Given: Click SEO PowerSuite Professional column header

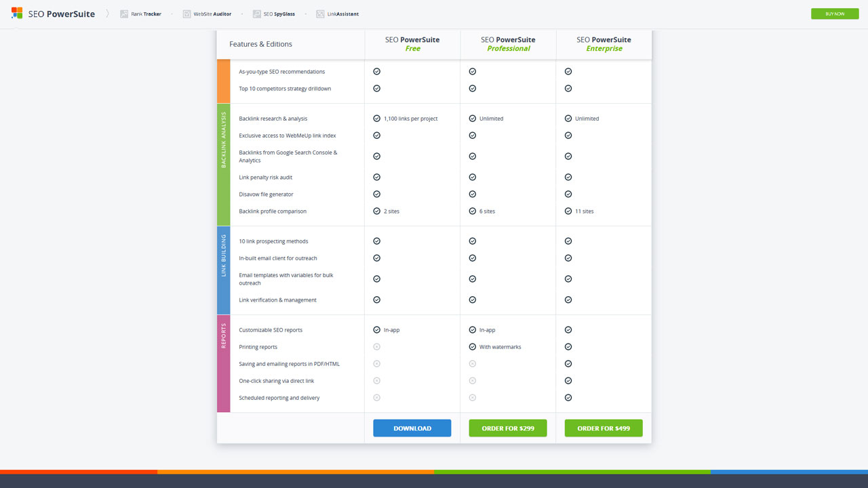Looking at the screenshot, I should 508,44.
